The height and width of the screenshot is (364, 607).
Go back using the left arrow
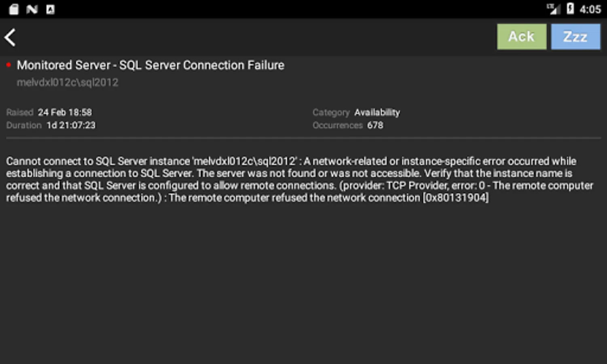click(11, 38)
